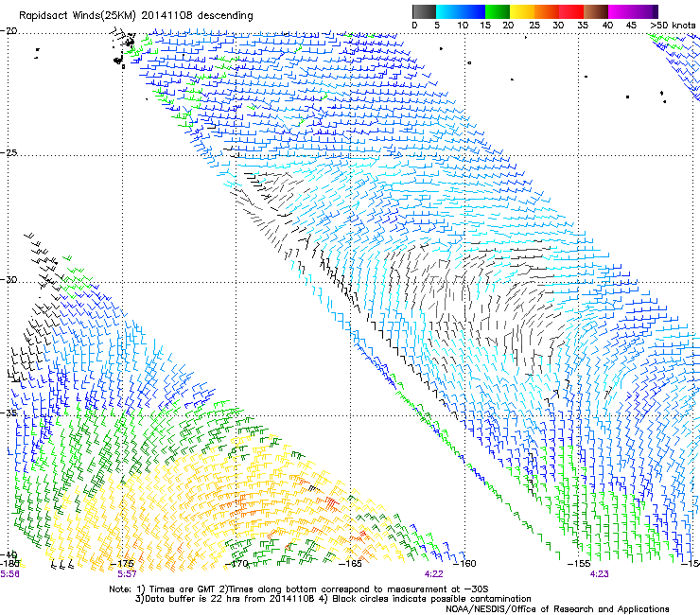Screen dimensions: 700x615
Task: Click the green 15-20 knots legend swatch
Action: [498, 11]
